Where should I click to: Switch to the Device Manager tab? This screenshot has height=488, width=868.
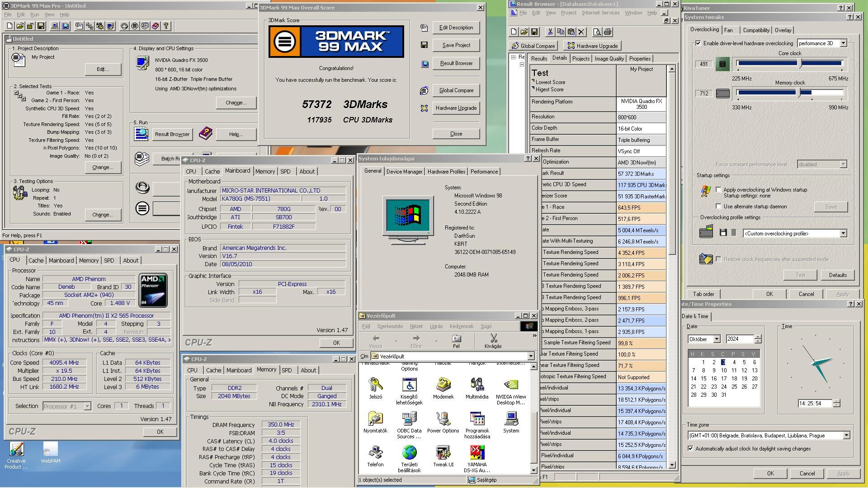(x=404, y=172)
